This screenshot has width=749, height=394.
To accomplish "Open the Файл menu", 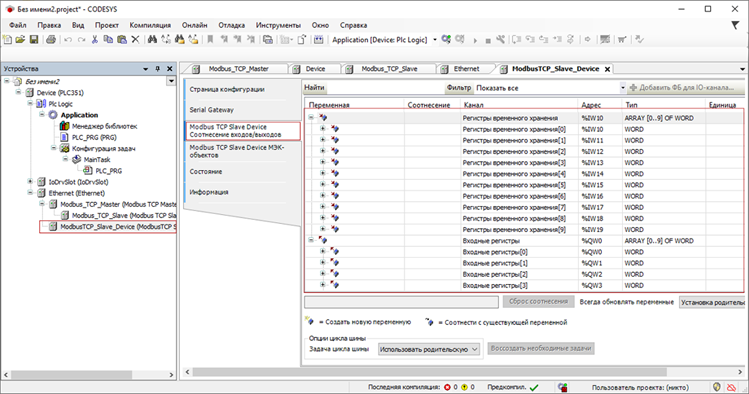I will tap(17, 25).
